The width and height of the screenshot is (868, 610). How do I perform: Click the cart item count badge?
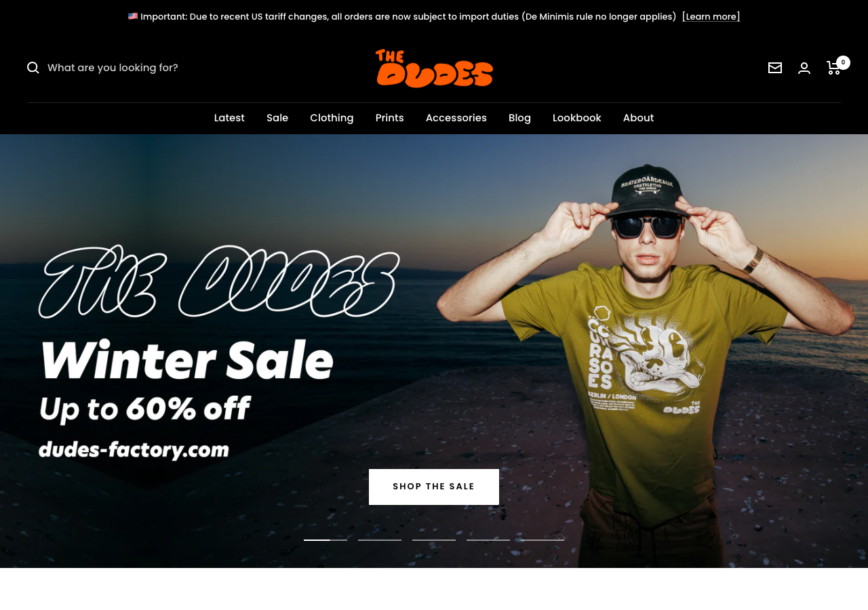(x=843, y=62)
